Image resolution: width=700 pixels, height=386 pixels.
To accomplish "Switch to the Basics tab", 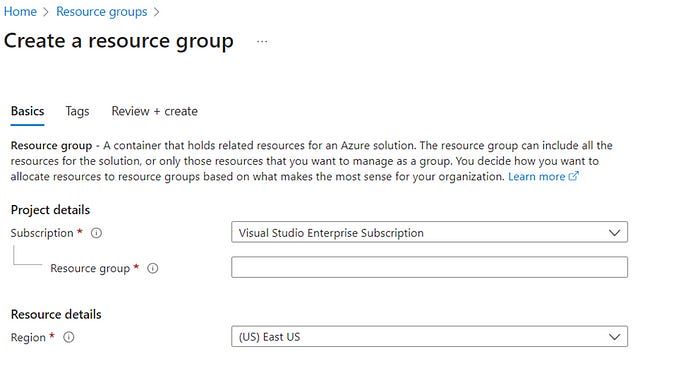I will 27,111.
